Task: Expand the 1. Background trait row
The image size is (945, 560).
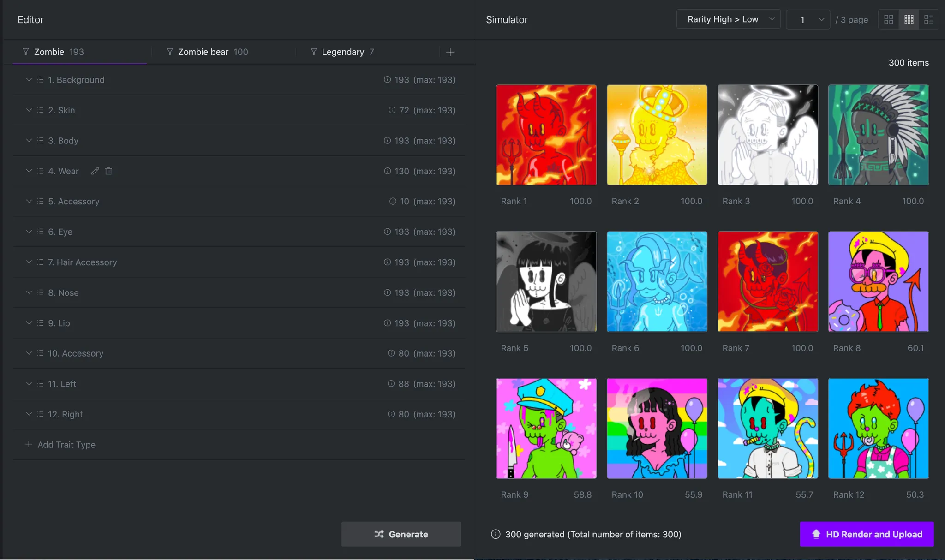Action: [x=29, y=80]
